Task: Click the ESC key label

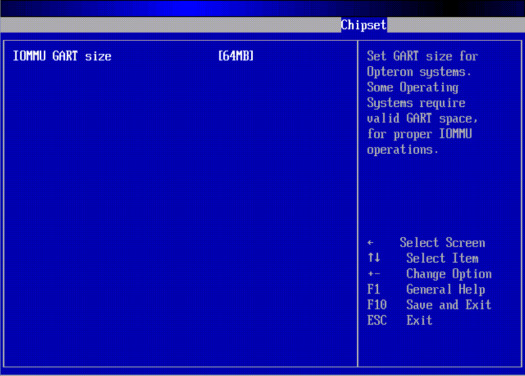Action: click(377, 320)
